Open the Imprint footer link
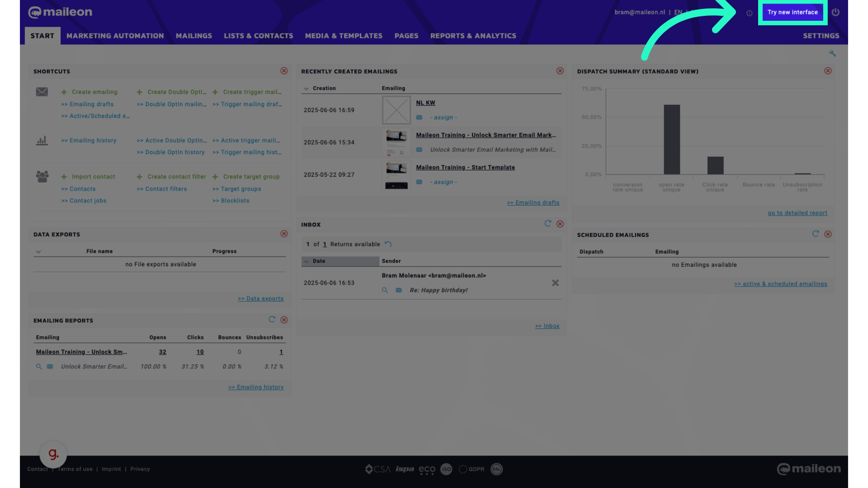 pos(111,469)
